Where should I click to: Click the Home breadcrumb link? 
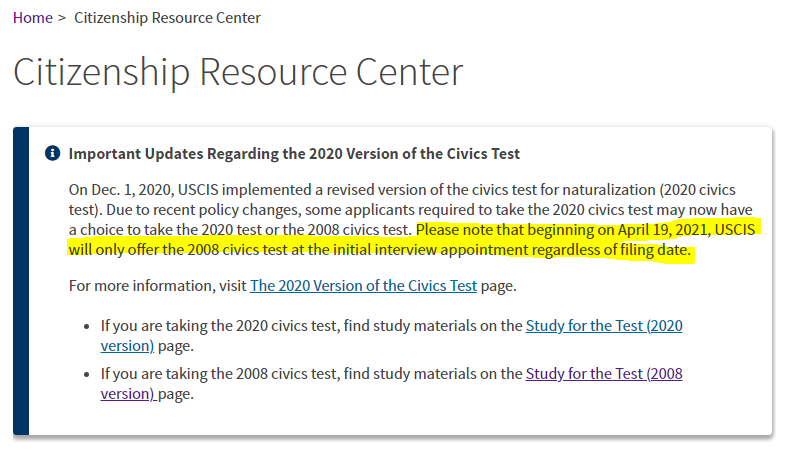(x=33, y=18)
